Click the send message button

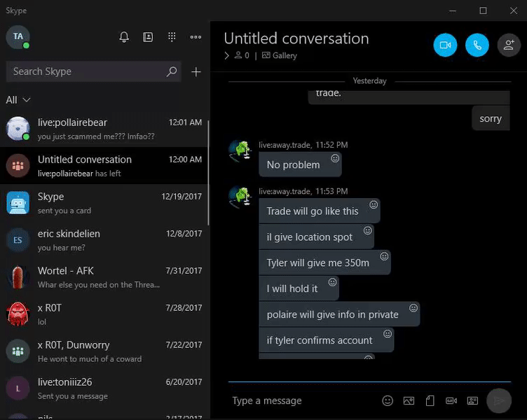pyautogui.click(x=499, y=400)
